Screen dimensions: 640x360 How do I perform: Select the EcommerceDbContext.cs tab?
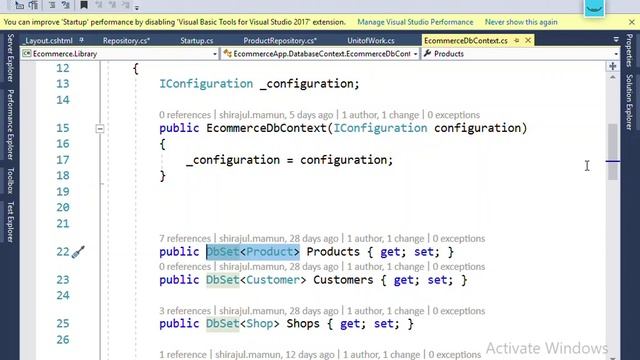coord(466,40)
